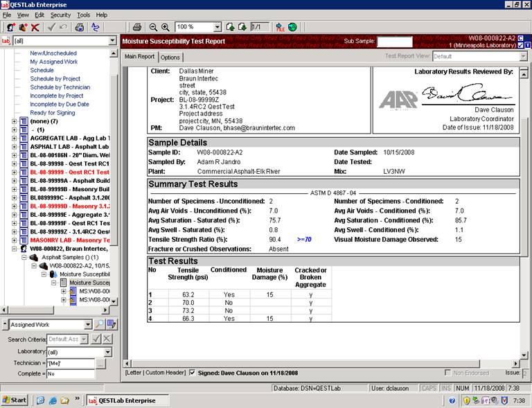Image resolution: width=532 pixels, height=408 pixels.
Task: Click the Schedule by Technician link
Action: tap(60, 87)
